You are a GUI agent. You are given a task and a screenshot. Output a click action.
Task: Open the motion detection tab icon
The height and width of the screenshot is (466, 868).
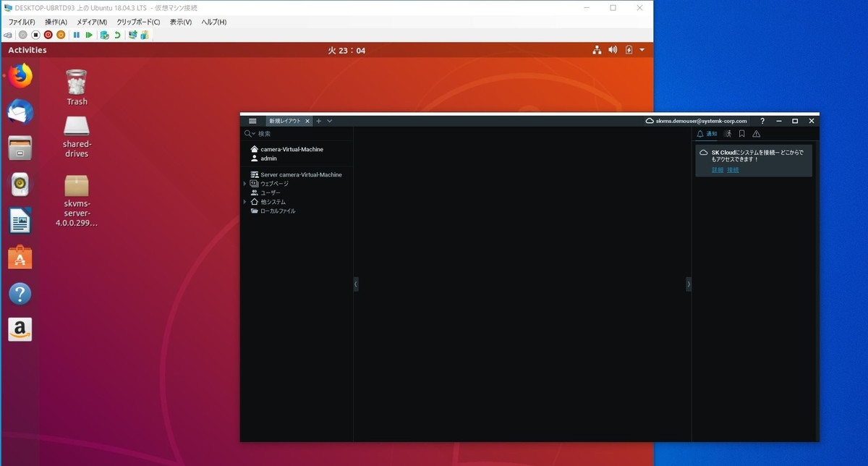(728, 134)
